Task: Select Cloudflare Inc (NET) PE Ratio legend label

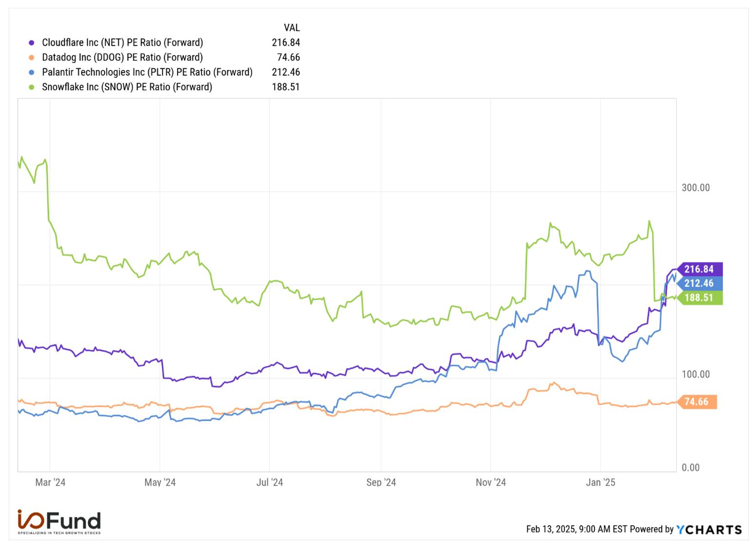Action: click(x=122, y=43)
